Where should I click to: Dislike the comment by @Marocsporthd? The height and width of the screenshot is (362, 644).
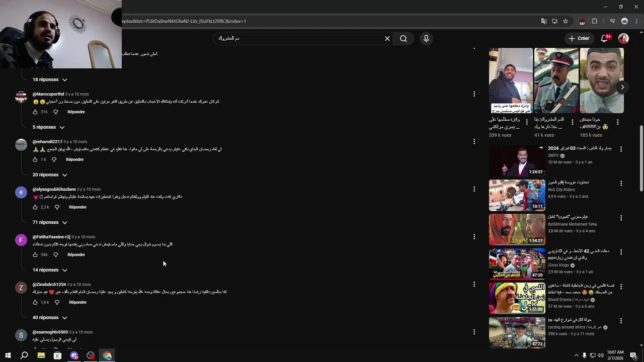click(x=56, y=112)
